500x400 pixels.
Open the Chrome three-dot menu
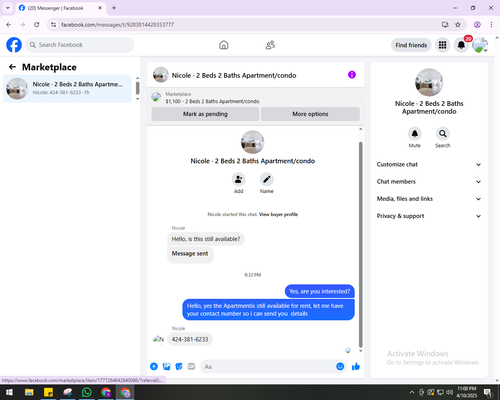[x=491, y=25]
